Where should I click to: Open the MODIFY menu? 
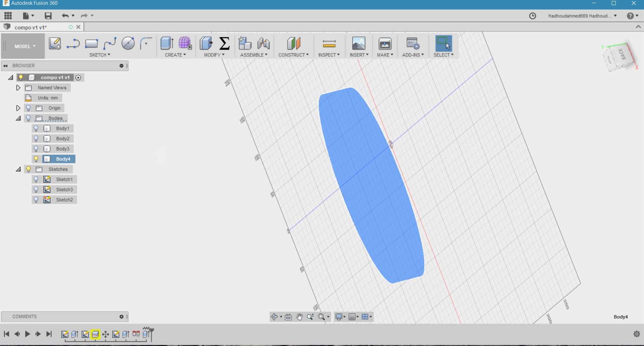pyautogui.click(x=214, y=55)
